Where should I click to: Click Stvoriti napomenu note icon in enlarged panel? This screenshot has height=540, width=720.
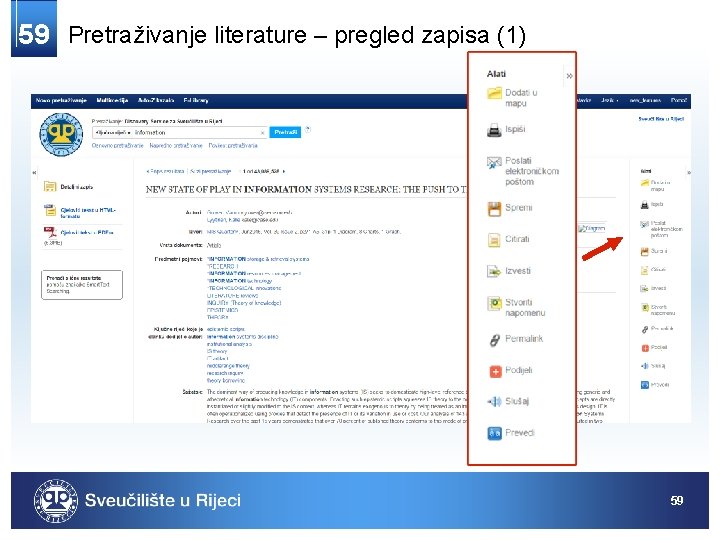(494, 304)
